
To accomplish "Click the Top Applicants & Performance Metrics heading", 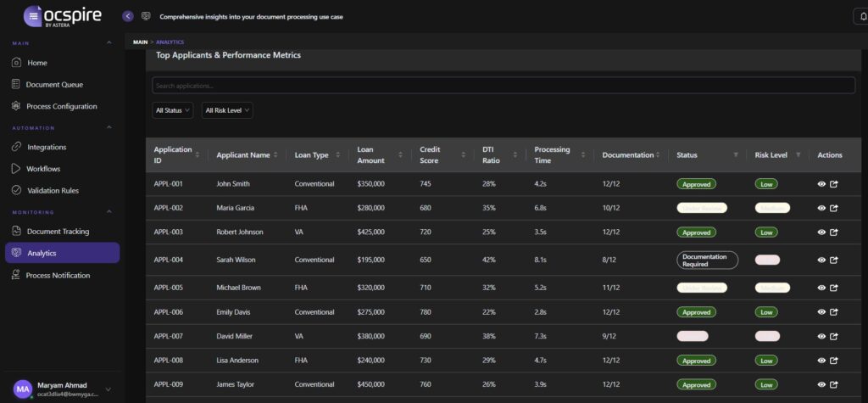I will [228, 55].
